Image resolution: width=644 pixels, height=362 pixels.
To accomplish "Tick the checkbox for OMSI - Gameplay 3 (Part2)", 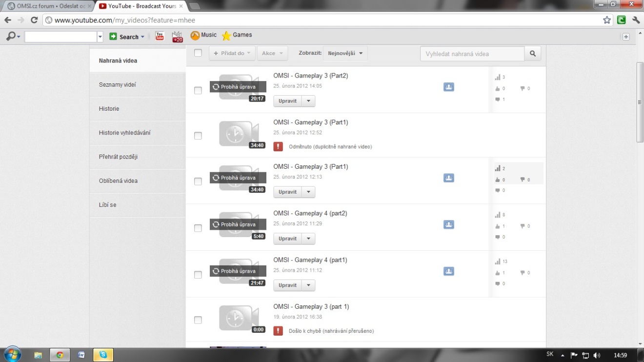I will [198, 90].
